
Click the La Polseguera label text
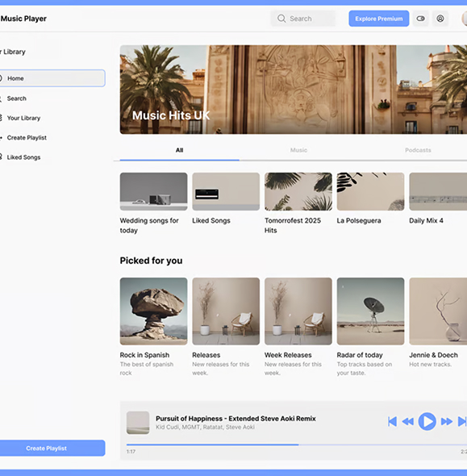point(359,220)
